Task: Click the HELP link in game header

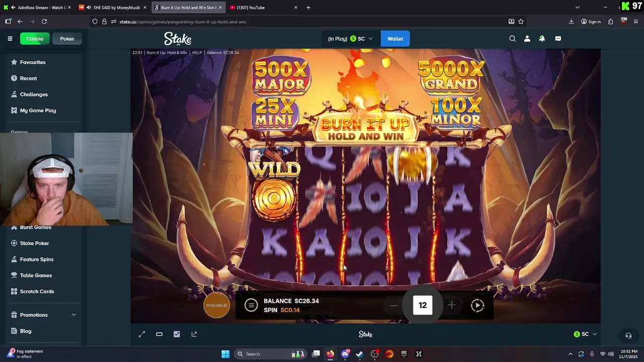Action: (x=197, y=52)
